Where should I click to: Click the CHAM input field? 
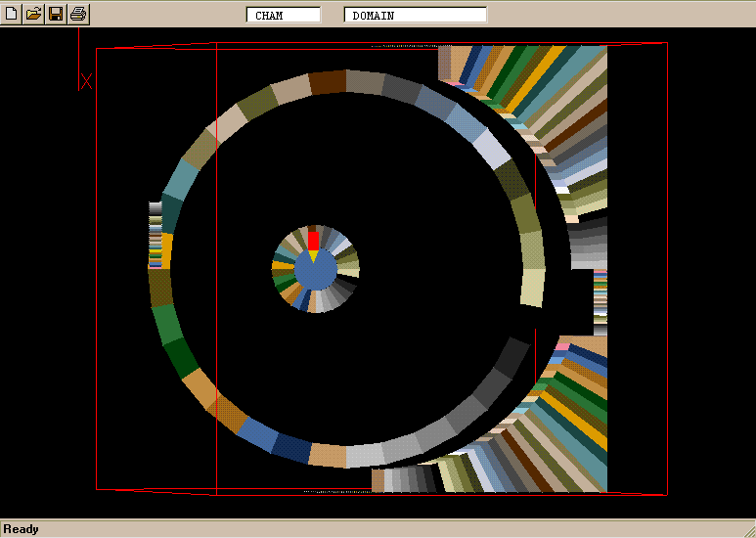point(283,15)
